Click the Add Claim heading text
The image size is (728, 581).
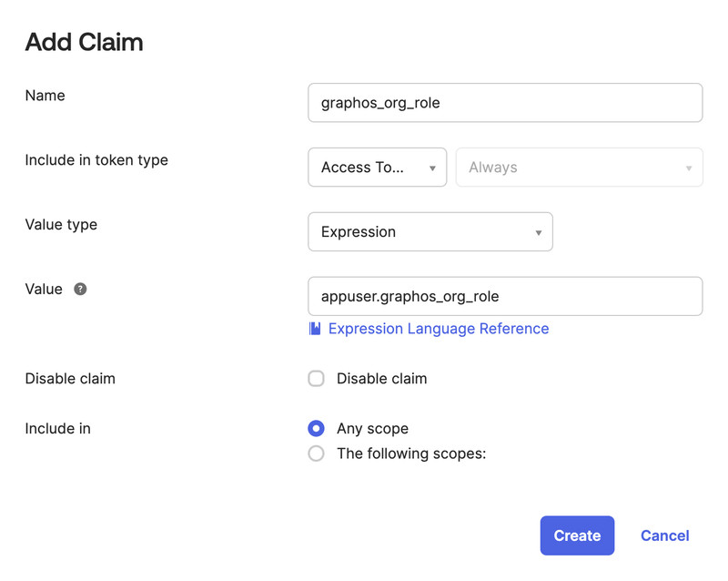click(x=84, y=42)
